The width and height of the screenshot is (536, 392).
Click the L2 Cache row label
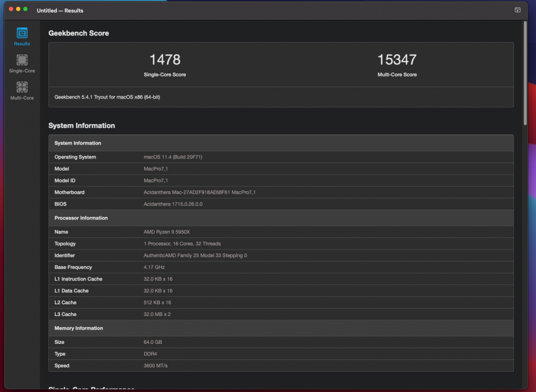(x=65, y=303)
